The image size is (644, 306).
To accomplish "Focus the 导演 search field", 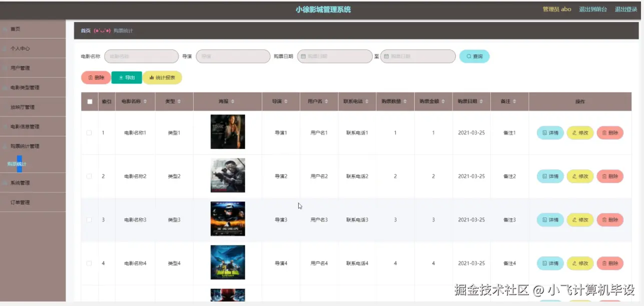I will [x=233, y=56].
